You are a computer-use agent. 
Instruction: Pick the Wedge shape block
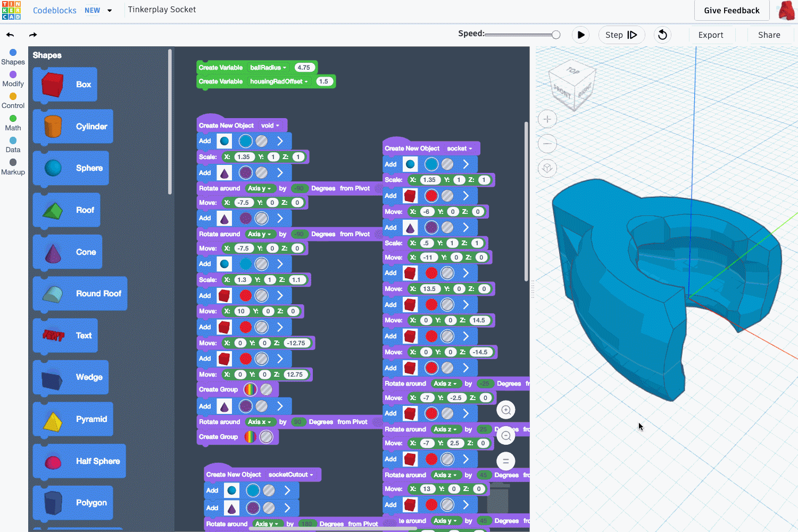(x=71, y=377)
